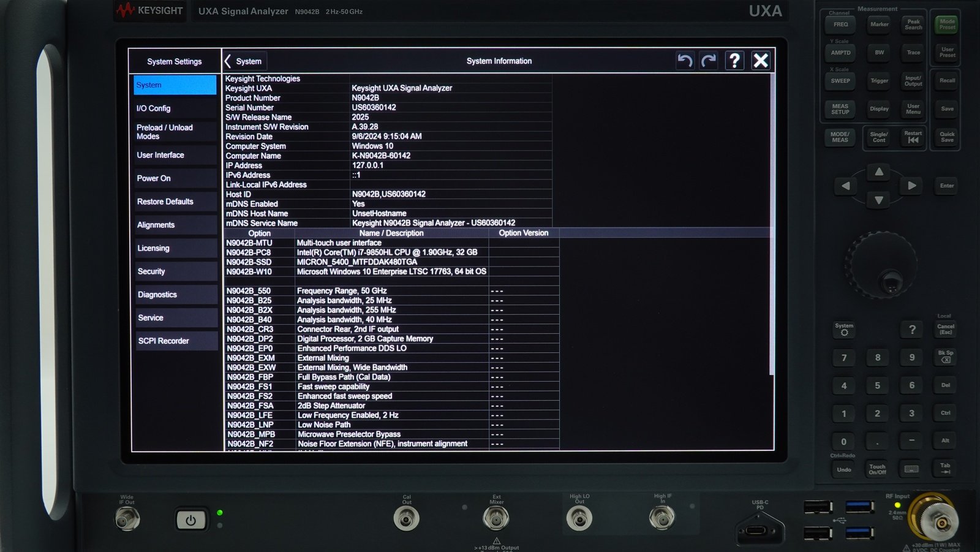Click the User Menu key
980x552 pixels.
913,109
